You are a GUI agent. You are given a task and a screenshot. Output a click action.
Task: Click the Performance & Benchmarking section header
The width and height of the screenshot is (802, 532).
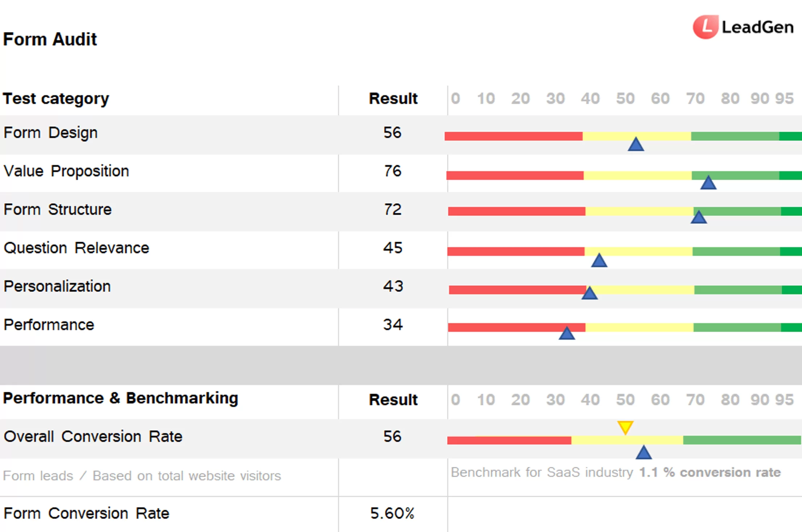pos(121,398)
